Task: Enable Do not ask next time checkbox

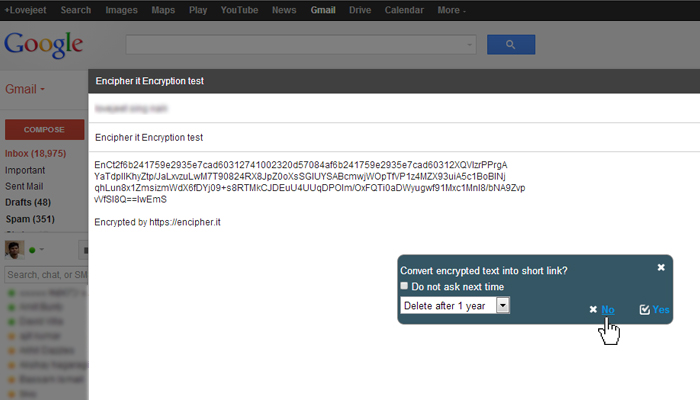Action: (x=404, y=286)
